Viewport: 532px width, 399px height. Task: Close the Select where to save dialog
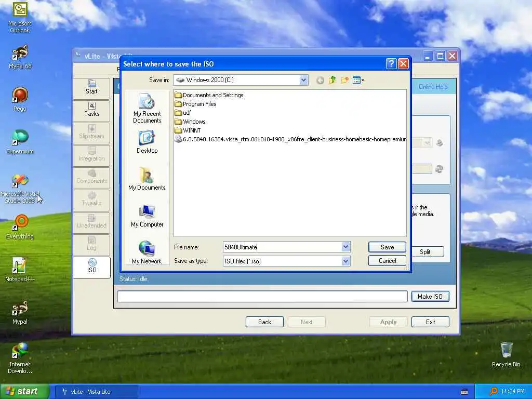click(x=403, y=64)
